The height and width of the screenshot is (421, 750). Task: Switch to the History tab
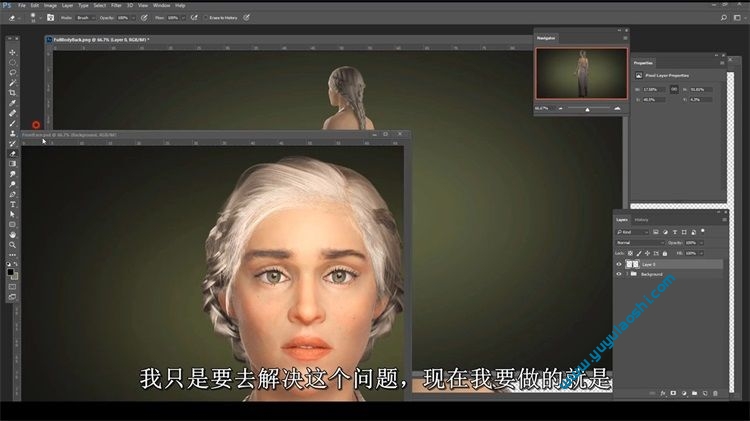click(641, 220)
